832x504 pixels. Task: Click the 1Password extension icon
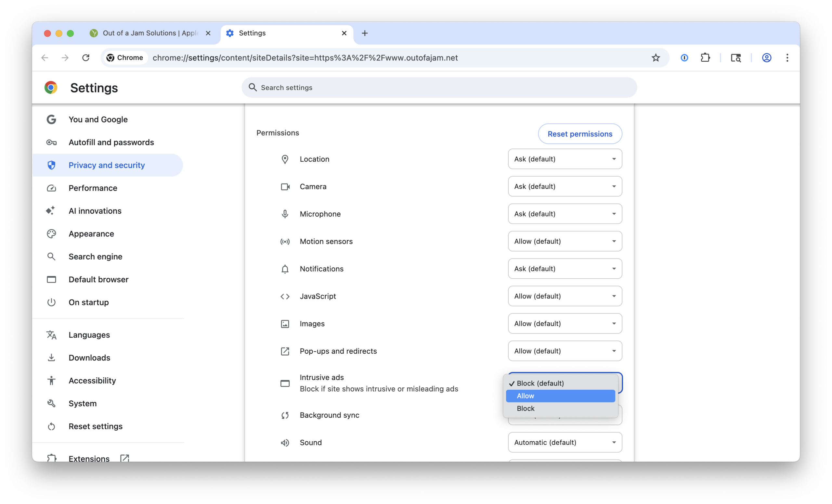tap(684, 58)
